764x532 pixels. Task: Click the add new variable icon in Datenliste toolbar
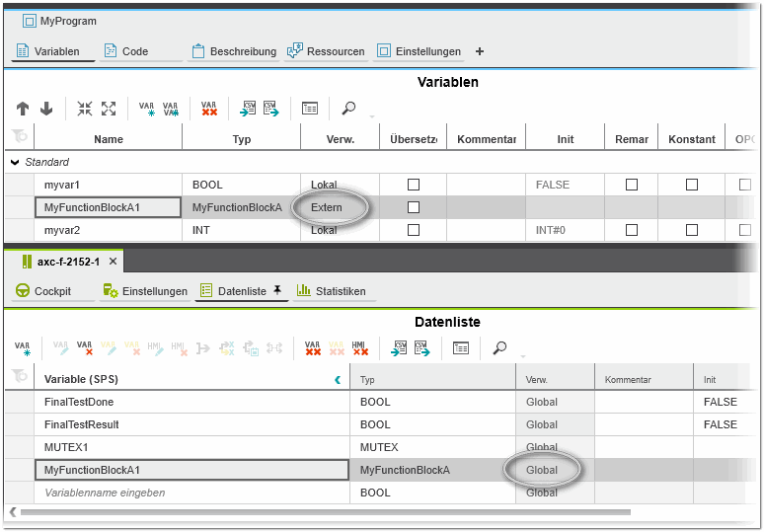coord(22,347)
